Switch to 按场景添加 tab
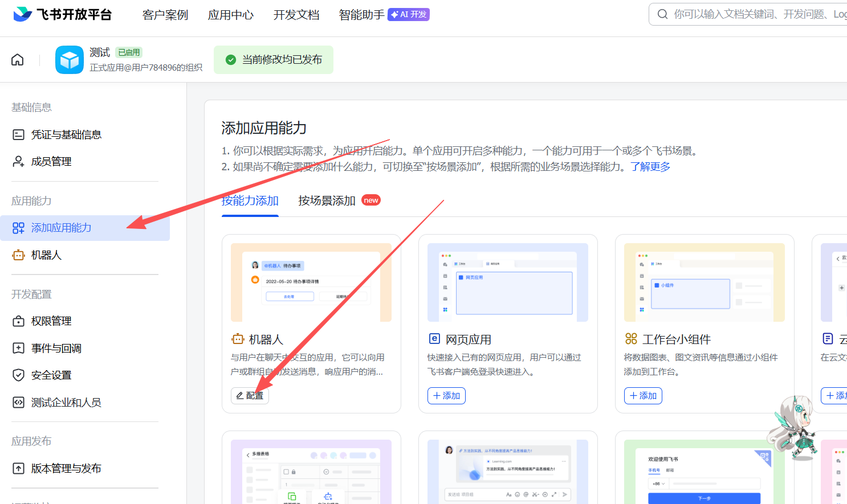847x504 pixels. [x=327, y=200]
